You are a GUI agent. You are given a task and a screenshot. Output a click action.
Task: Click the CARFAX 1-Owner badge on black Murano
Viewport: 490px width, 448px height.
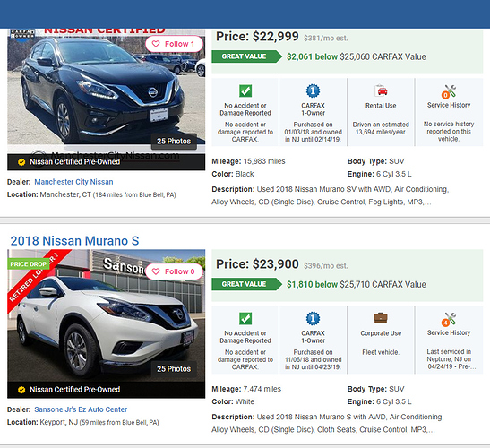[x=313, y=91]
